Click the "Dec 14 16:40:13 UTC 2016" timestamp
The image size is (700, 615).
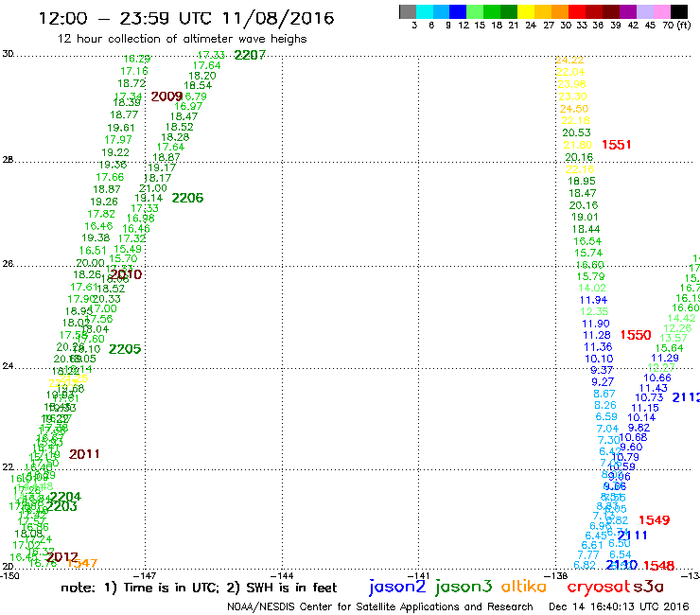click(619, 606)
